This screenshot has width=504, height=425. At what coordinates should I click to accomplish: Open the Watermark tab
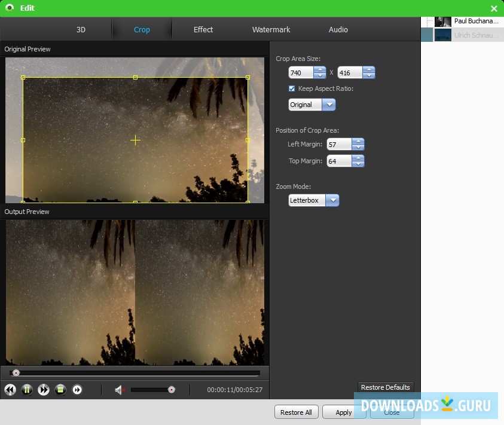[x=271, y=29]
